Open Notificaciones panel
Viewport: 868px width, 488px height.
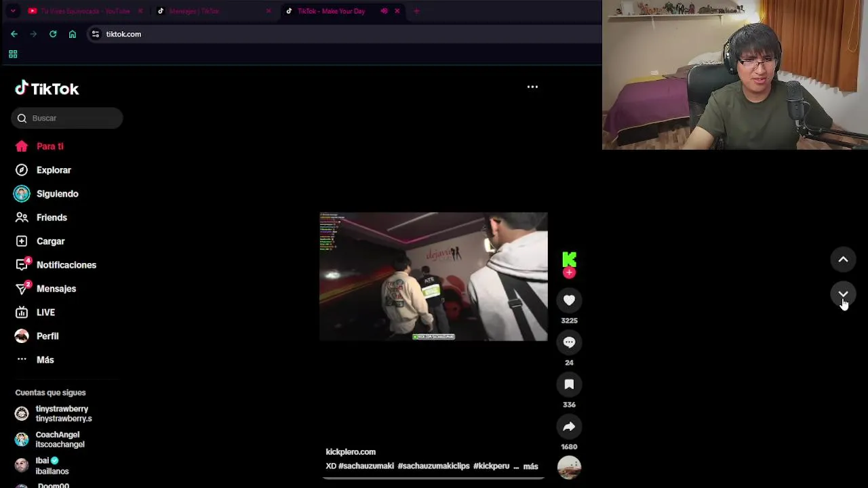coord(66,265)
